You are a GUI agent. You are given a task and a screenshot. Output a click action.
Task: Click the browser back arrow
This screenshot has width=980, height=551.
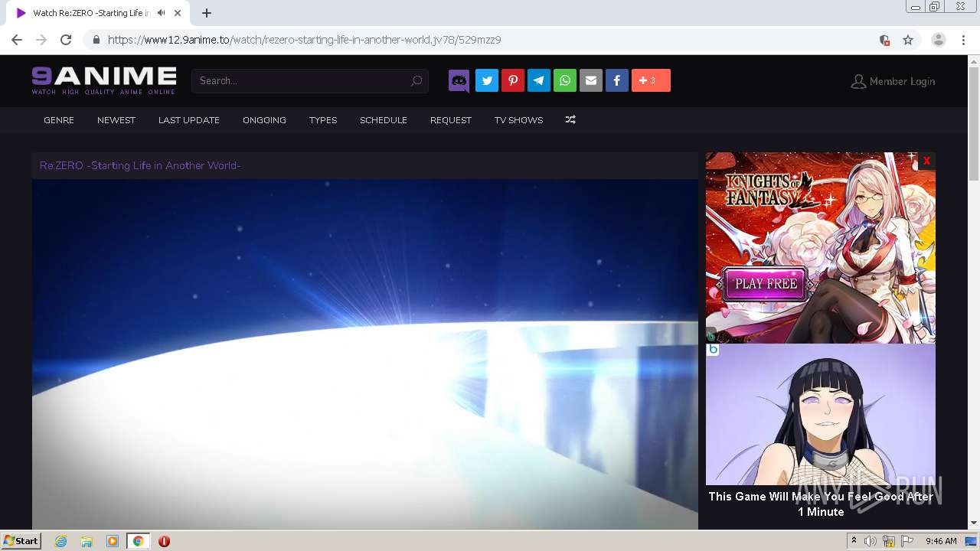[x=17, y=40]
